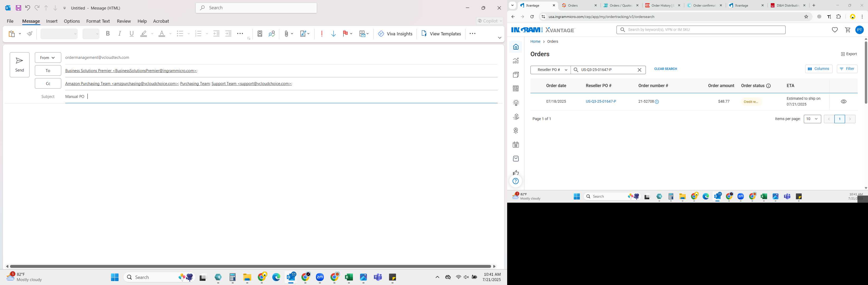Open the Cc recipients address book
Image resolution: width=868 pixels, height=285 pixels.
coord(48,83)
